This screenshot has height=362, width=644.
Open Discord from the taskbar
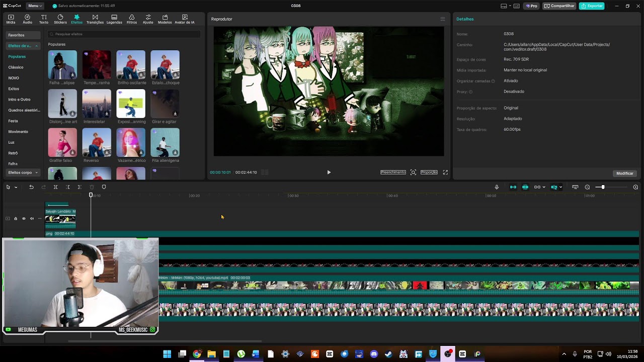(374, 354)
